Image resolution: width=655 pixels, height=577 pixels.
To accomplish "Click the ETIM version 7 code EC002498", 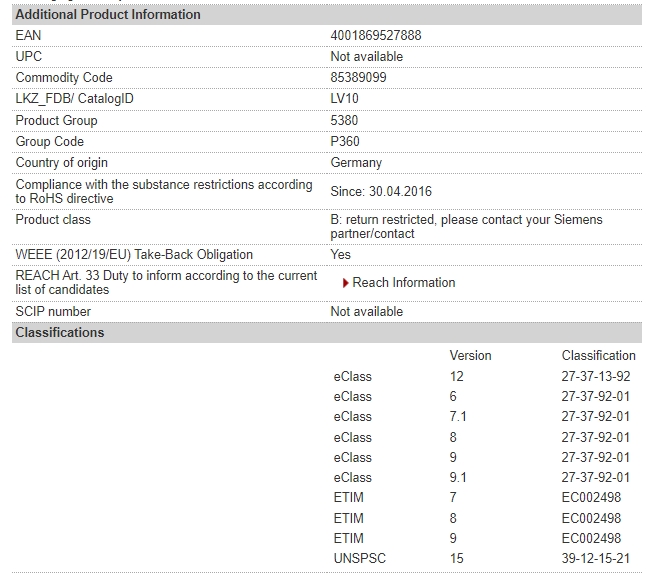I will [x=591, y=498].
